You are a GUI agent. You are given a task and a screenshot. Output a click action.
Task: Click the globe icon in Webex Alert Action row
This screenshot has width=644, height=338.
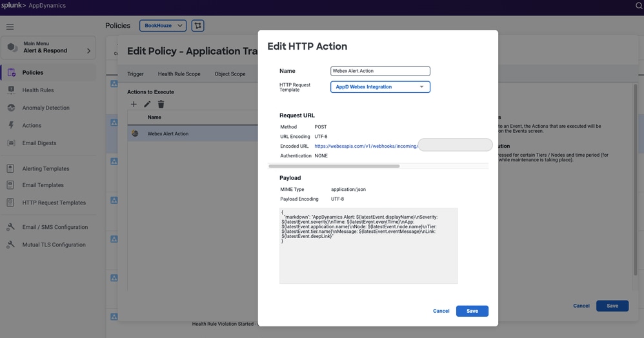coord(135,134)
